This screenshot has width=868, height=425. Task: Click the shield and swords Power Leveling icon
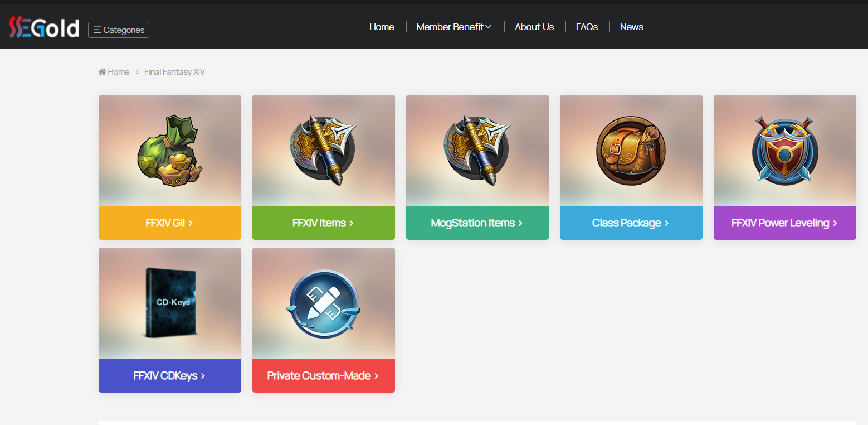(784, 151)
